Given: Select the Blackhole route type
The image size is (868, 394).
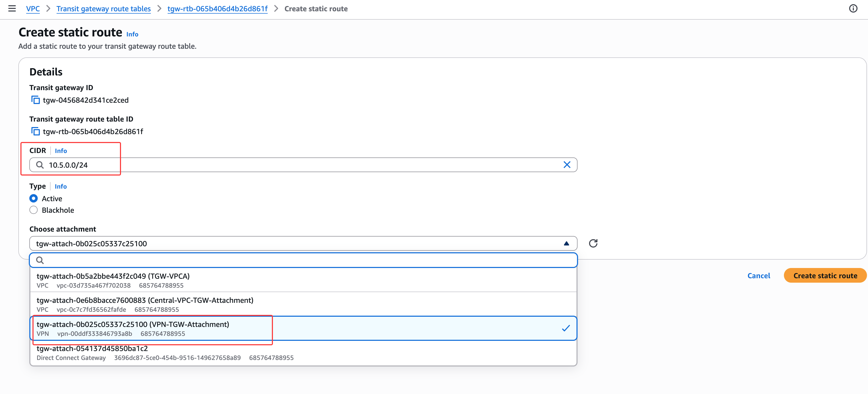Looking at the screenshot, I should 33,210.
